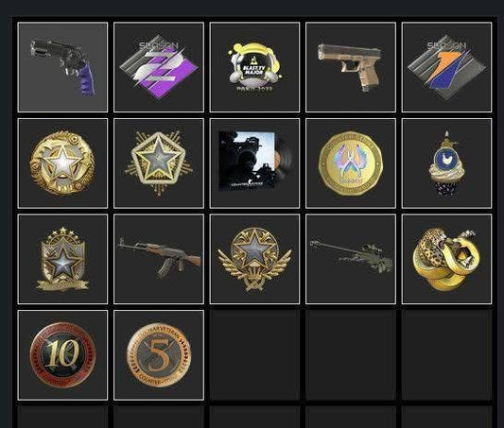Select the AWP sniper rifle item
The height and width of the screenshot is (428, 504).
pos(351,259)
